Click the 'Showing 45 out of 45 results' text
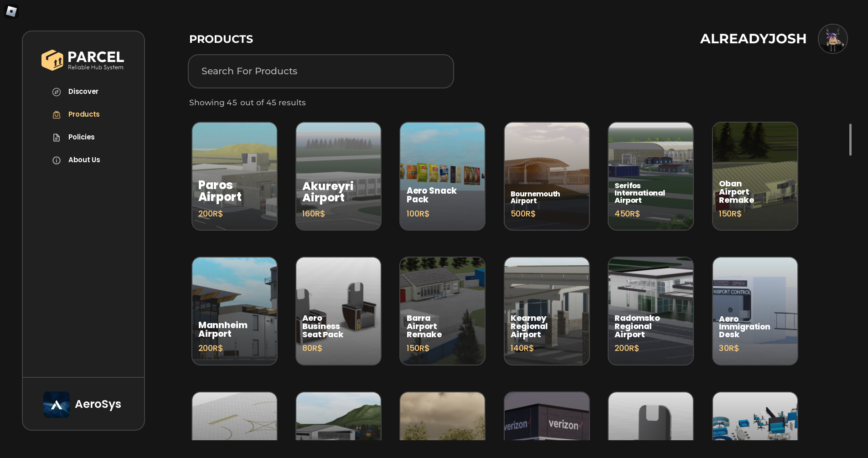This screenshot has height=458, width=868. [248, 103]
